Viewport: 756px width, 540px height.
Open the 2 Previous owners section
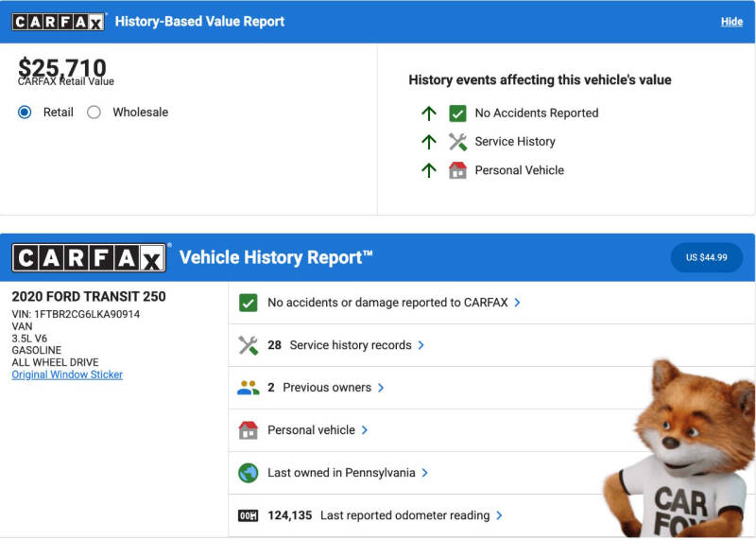tap(325, 388)
